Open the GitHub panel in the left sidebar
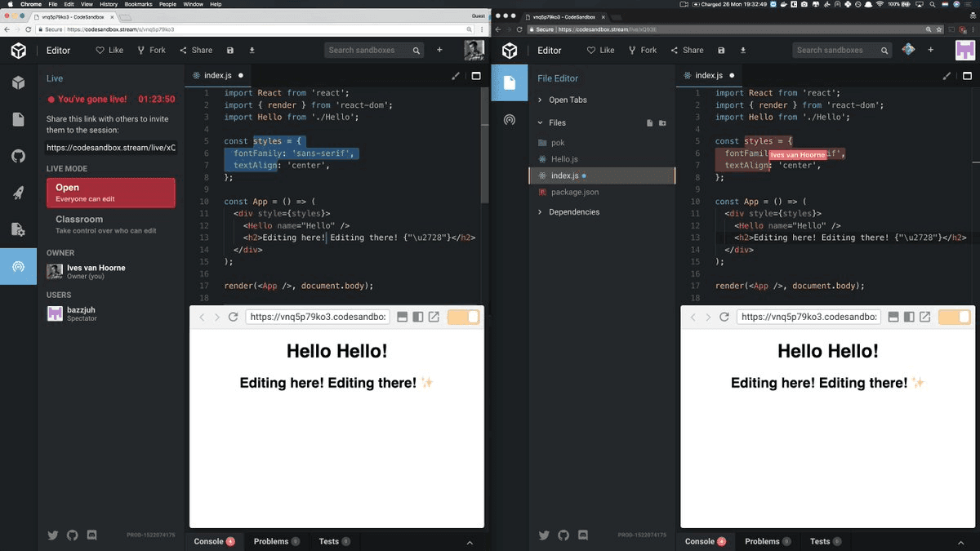 click(19, 155)
